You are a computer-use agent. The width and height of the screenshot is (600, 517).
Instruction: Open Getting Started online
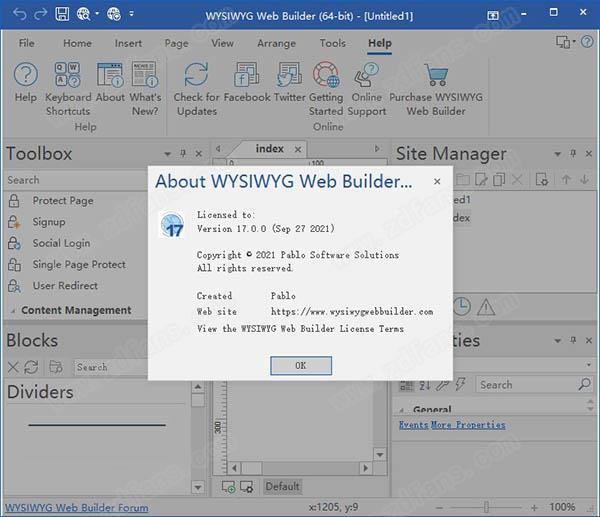click(326, 89)
